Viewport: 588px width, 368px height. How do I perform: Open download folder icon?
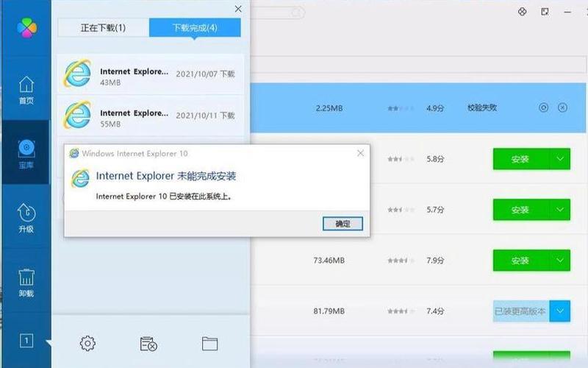pyautogui.click(x=209, y=343)
